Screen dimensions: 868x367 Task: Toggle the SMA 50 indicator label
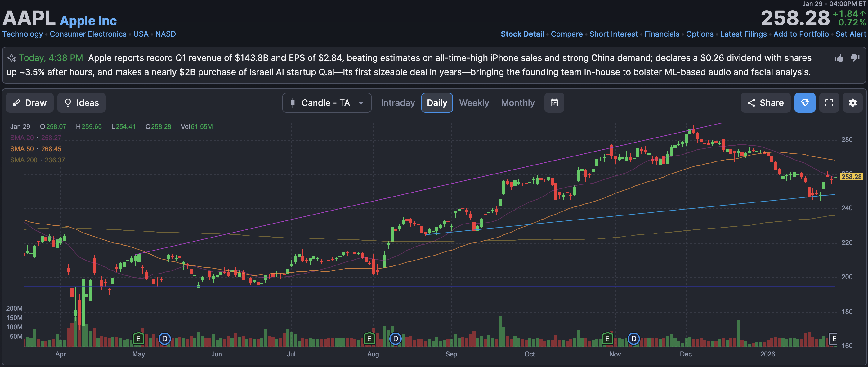point(22,149)
